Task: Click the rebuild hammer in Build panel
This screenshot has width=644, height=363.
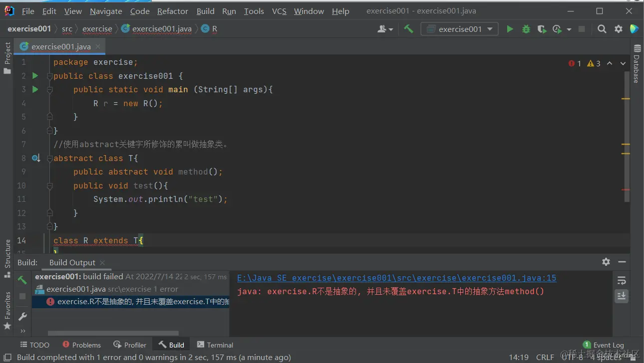Action: (22, 280)
